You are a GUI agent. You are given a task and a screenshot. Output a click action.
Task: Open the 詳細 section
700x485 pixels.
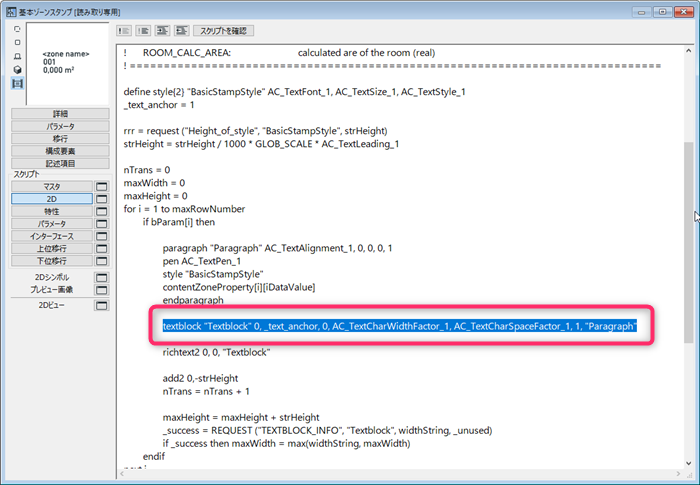coord(60,113)
